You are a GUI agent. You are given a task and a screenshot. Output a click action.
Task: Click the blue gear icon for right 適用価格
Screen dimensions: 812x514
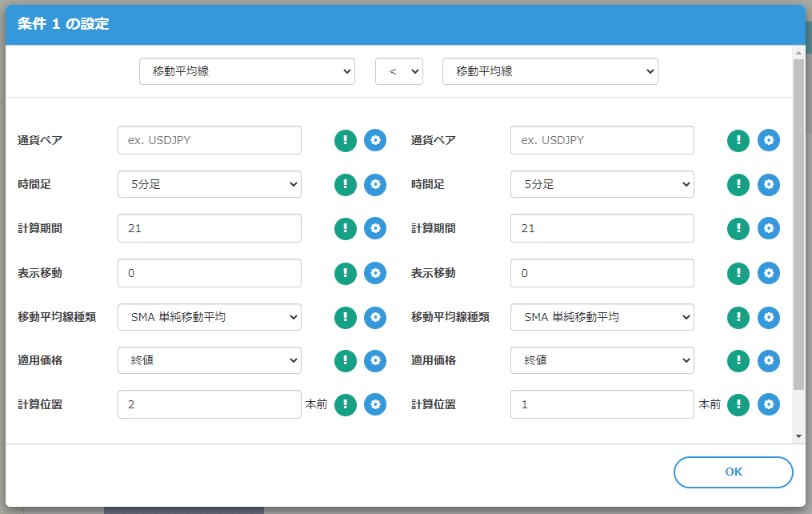click(x=768, y=361)
